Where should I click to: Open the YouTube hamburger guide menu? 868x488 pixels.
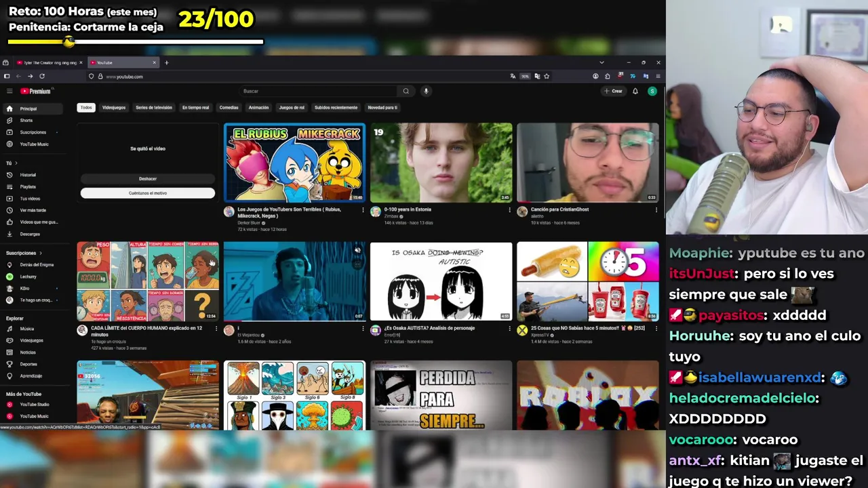9,91
